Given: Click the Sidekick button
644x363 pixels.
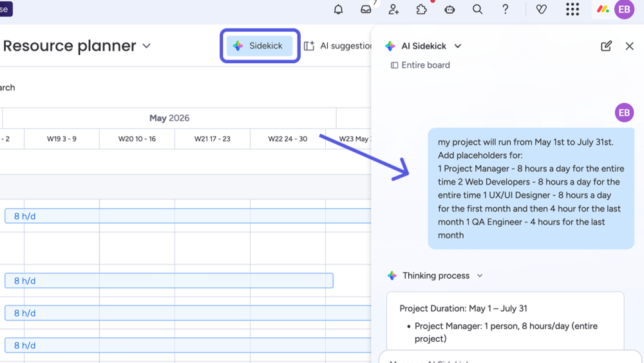Looking at the screenshot, I should (260, 46).
